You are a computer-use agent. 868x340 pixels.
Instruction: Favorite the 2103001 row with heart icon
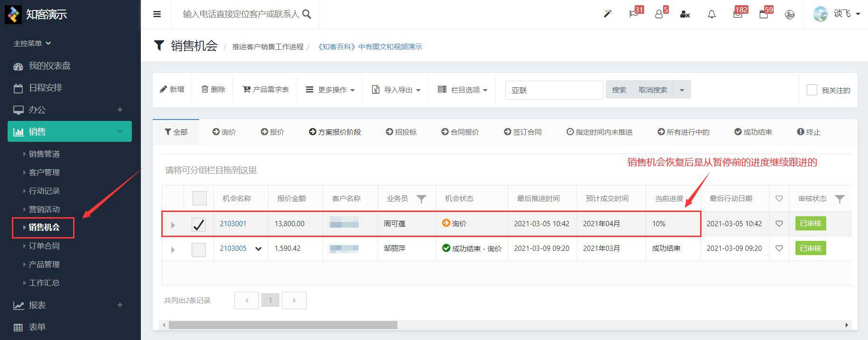tap(779, 223)
